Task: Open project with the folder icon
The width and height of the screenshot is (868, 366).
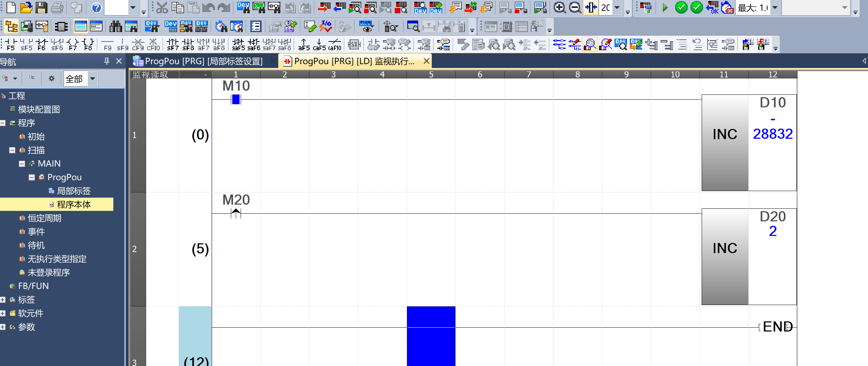Action: tap(26, 7)
